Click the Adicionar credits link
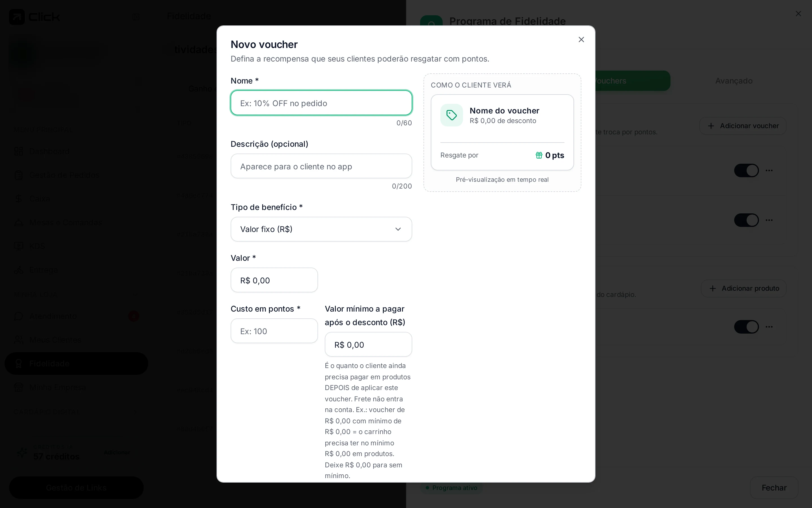This screenshot has height=508, width=812. 117,452
